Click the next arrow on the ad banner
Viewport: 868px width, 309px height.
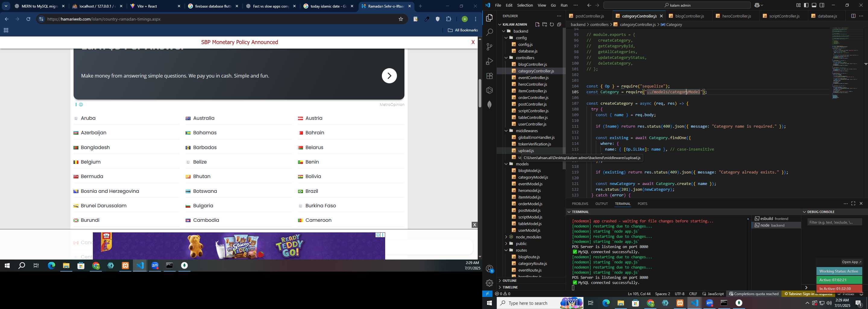pyautogui.click(x=389, y=75)
